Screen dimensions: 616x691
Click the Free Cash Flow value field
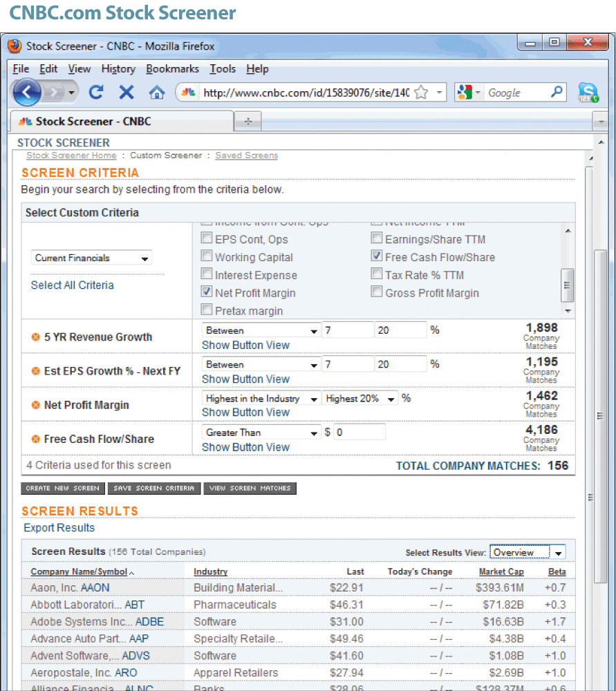click(360, 433)
